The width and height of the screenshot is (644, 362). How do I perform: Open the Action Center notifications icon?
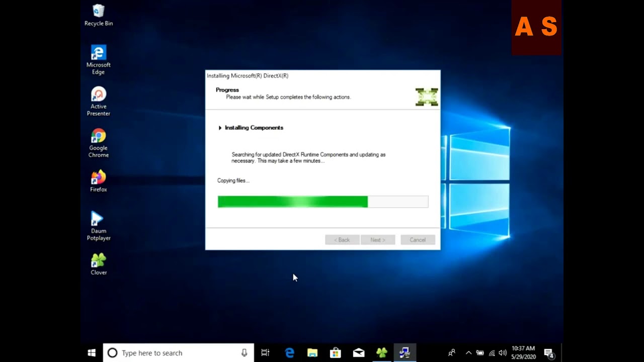[549, 353]
